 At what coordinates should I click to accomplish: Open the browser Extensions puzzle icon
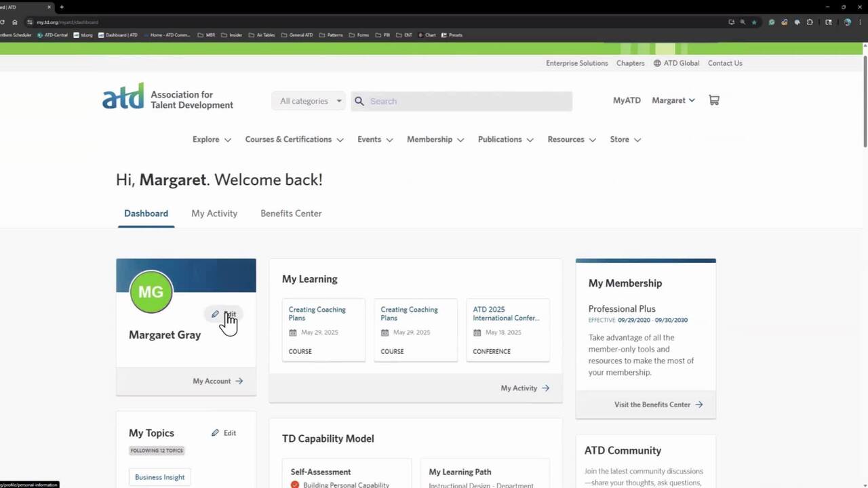(x=810, y=22)
